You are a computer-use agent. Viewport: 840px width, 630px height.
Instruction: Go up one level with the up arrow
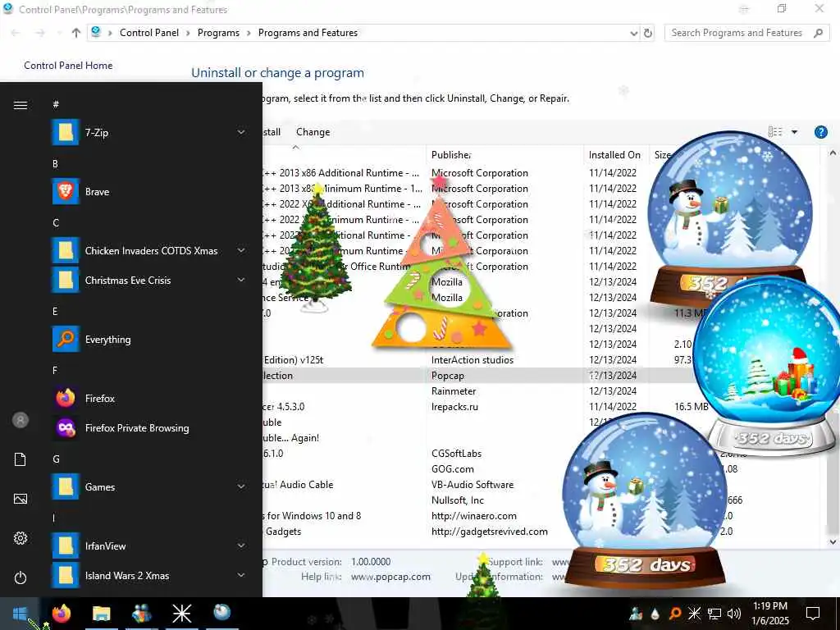pos(76,33)
